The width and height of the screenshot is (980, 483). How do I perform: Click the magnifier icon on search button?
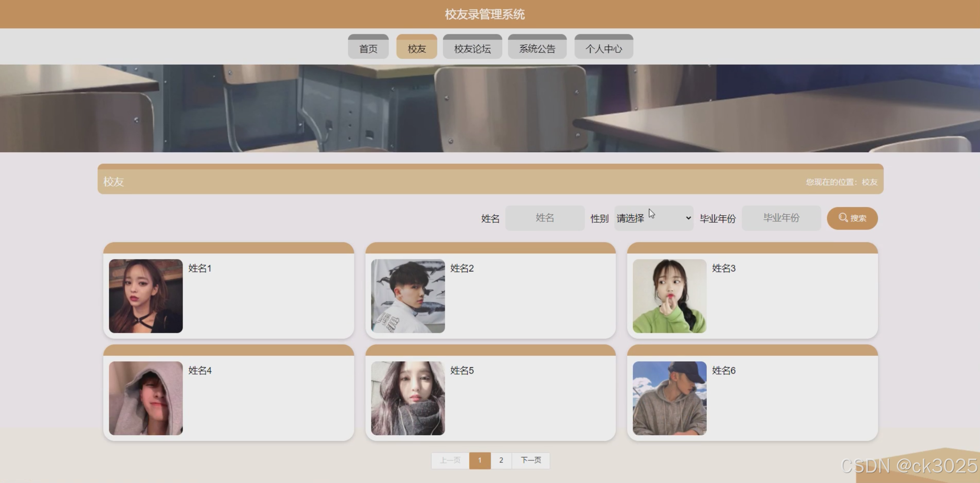(x=843, y=217)
